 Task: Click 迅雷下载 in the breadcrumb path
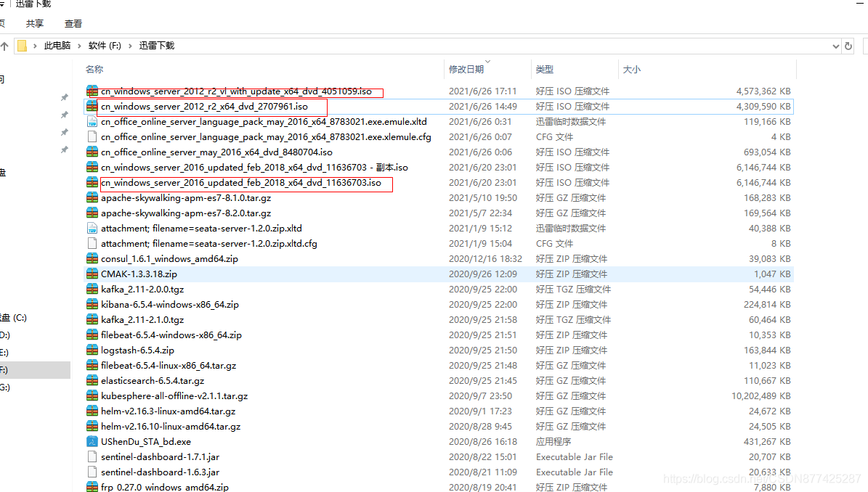pos(157,46)
